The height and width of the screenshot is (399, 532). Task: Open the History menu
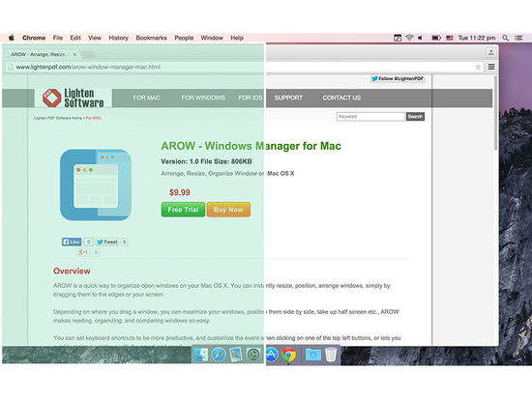118,38
